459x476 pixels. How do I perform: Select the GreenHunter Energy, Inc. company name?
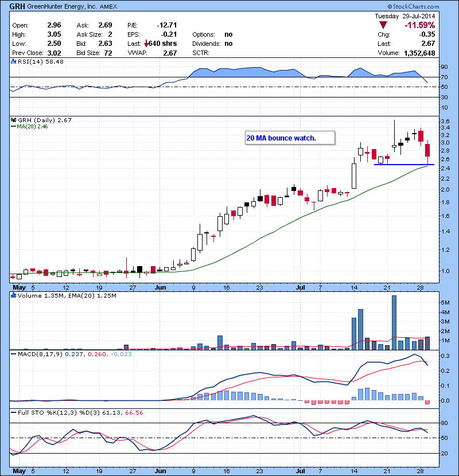pos(61,6)
